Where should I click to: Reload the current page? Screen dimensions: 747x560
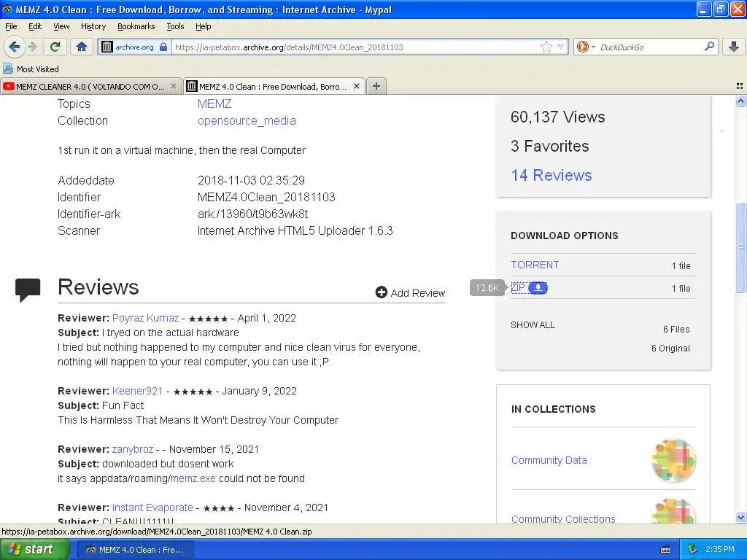pyautogui.click(x=55, y=47)
